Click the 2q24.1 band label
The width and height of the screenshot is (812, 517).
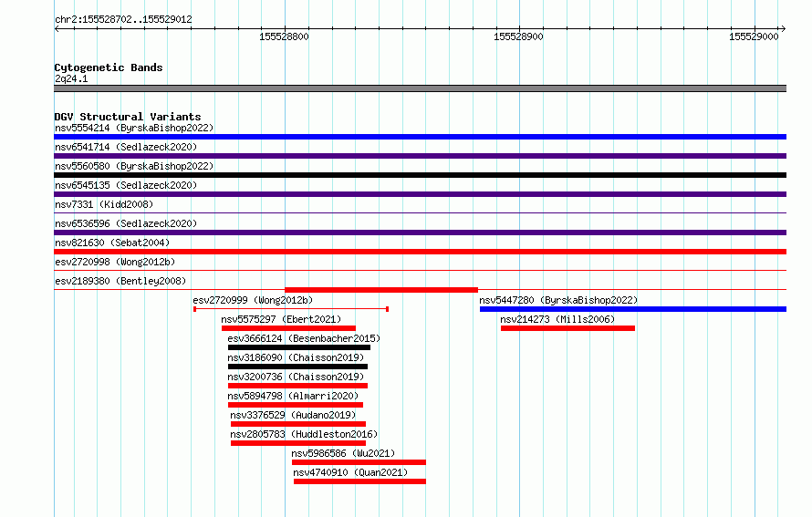[71, 78]
